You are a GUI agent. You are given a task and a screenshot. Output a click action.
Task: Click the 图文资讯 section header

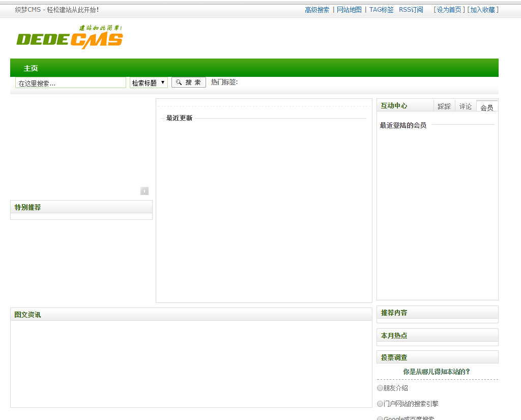click(x=28, y=315)
